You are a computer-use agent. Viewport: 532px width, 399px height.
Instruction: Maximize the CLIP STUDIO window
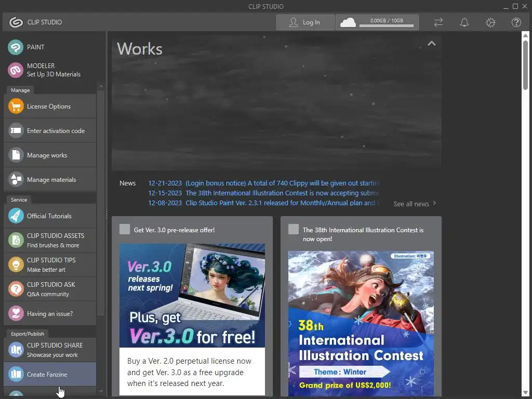(515, 6)
